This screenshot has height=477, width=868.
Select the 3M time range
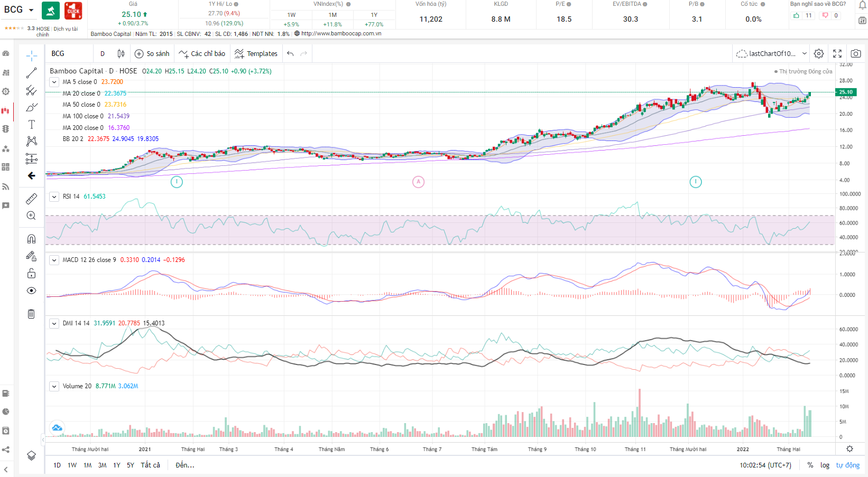point(103,465)
